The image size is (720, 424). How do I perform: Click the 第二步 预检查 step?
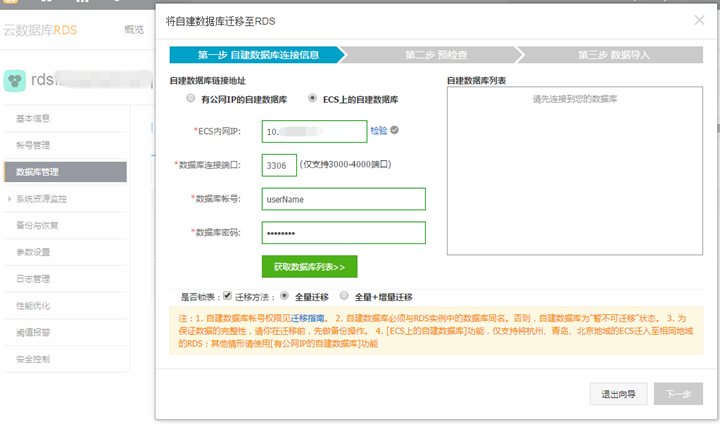click(x=436, y=55)
